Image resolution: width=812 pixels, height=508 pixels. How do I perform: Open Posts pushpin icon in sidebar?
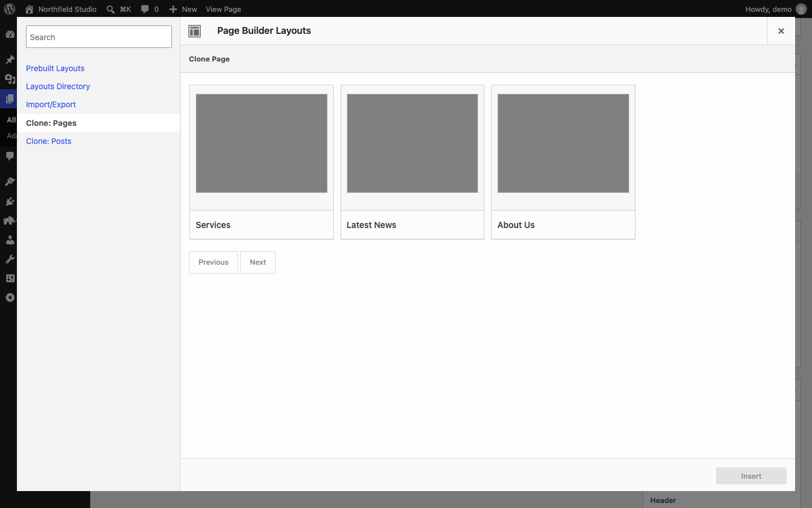[x=10, y=59]
